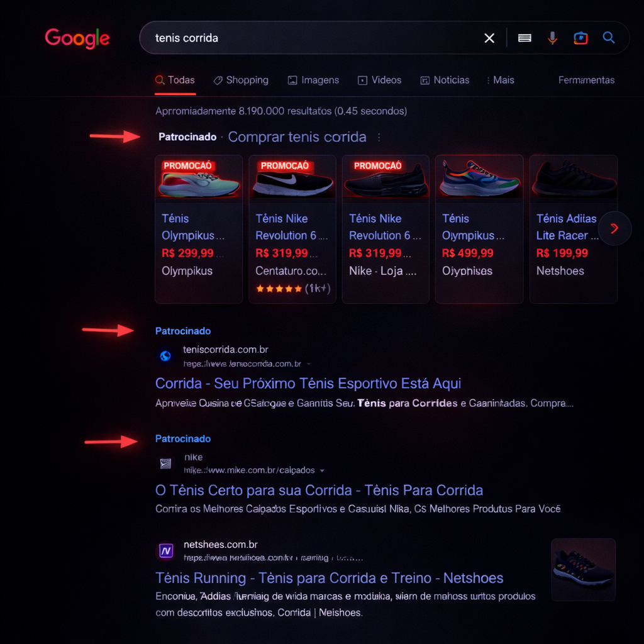Open the Noticias tab
644x644 pixels.
[445, 80]
